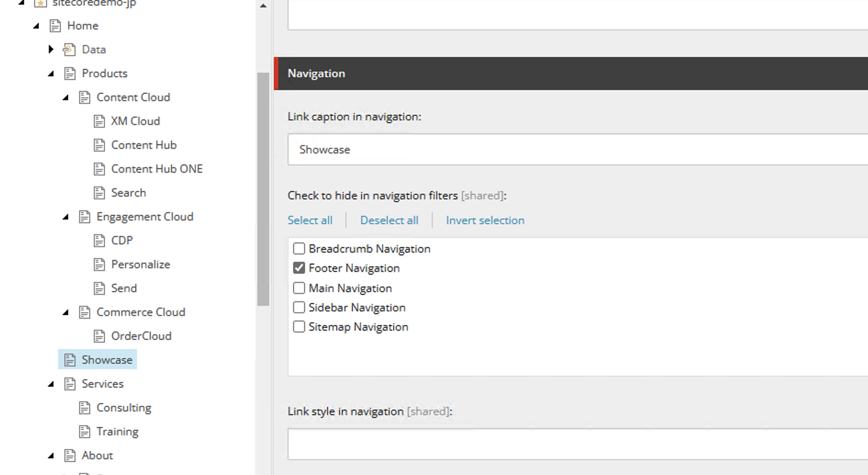Uncheck the Footer Navigation checkbox
Viewport: 868px width, 475px height.
point(299,268)
